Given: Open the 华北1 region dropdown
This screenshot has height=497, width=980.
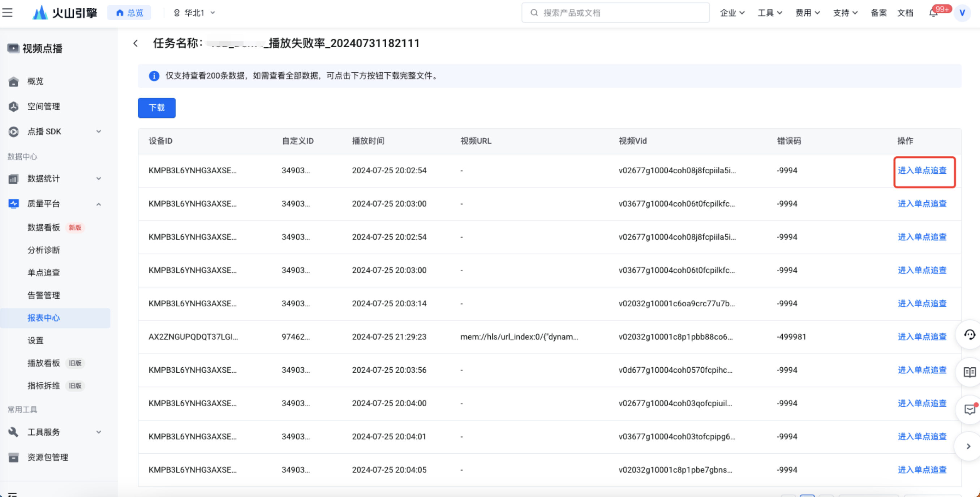Looking at the screenshot, I should 194,13.
